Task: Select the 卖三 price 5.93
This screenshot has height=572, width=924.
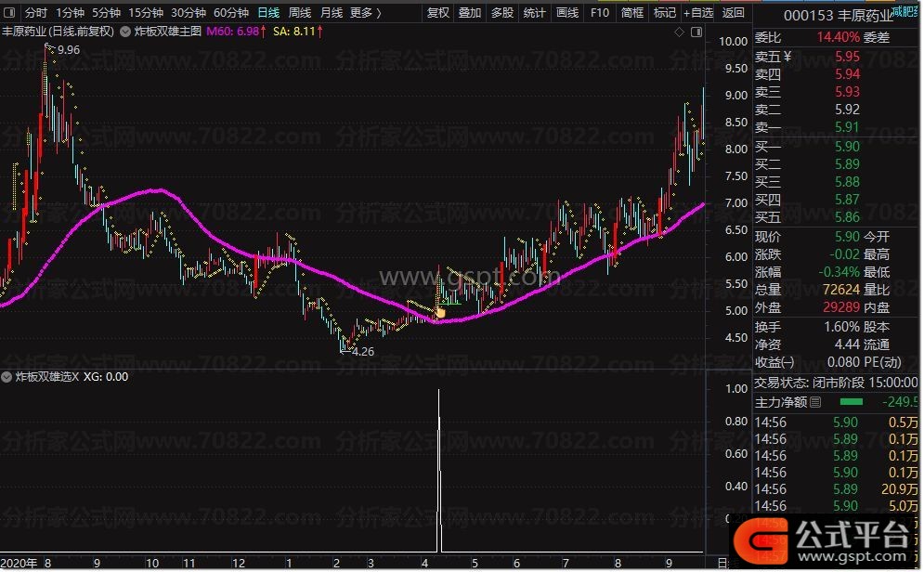Action: [848, 92]
